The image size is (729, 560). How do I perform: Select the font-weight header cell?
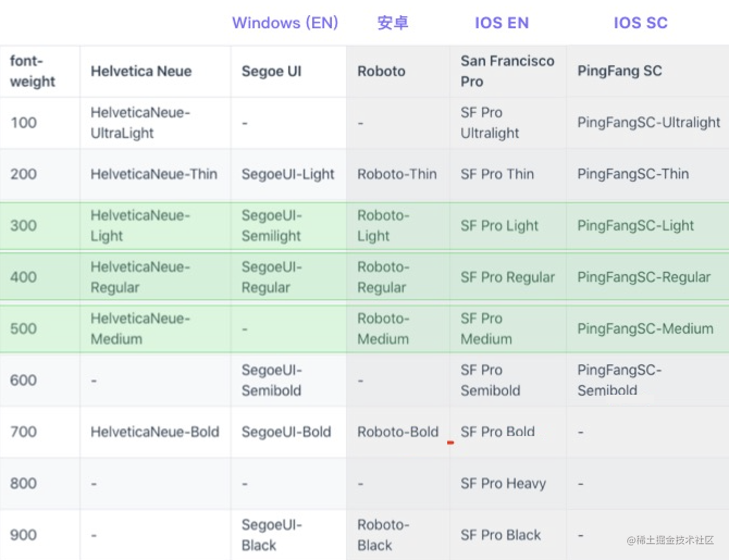pos(40,71)
